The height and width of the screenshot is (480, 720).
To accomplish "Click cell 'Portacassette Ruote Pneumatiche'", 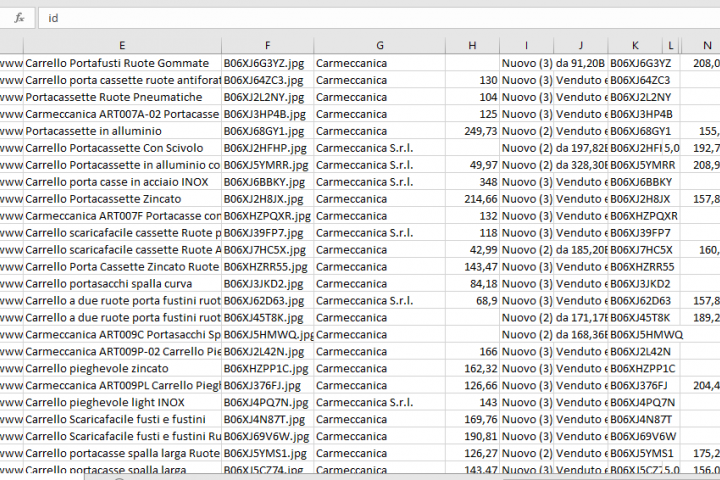I will coord(122,97).
